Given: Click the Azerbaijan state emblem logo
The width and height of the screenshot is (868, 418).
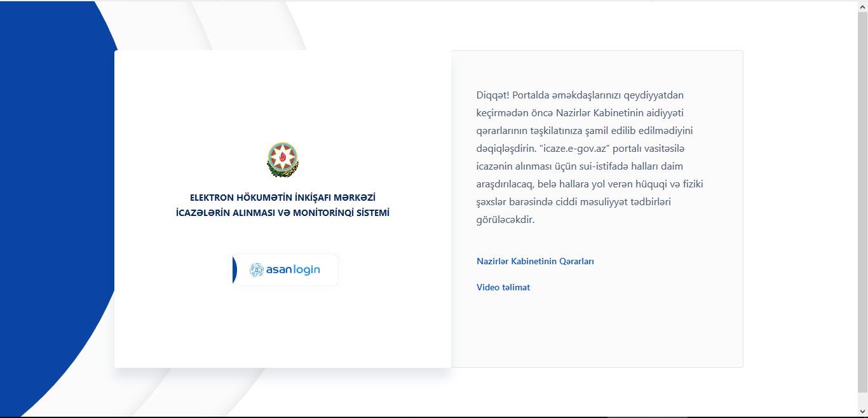Looking at the screenshot, I should coord(282,160).
